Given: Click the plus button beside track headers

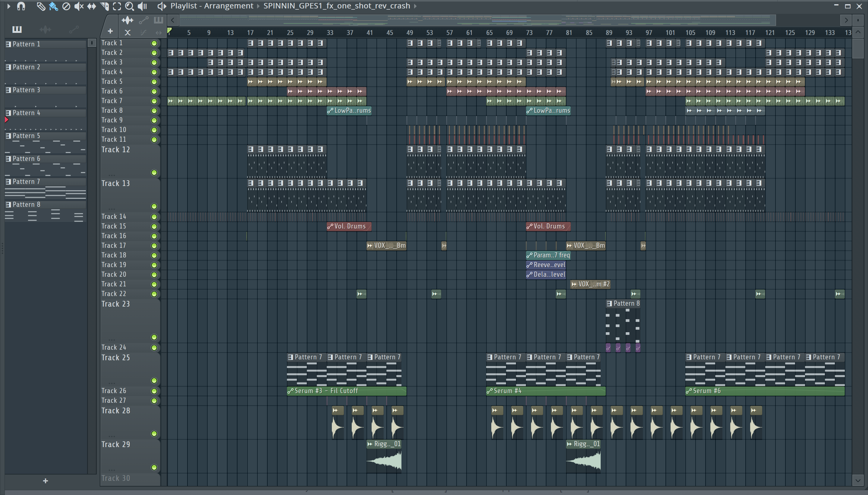Looking at the screenshot, I should (x=110, y=31).
